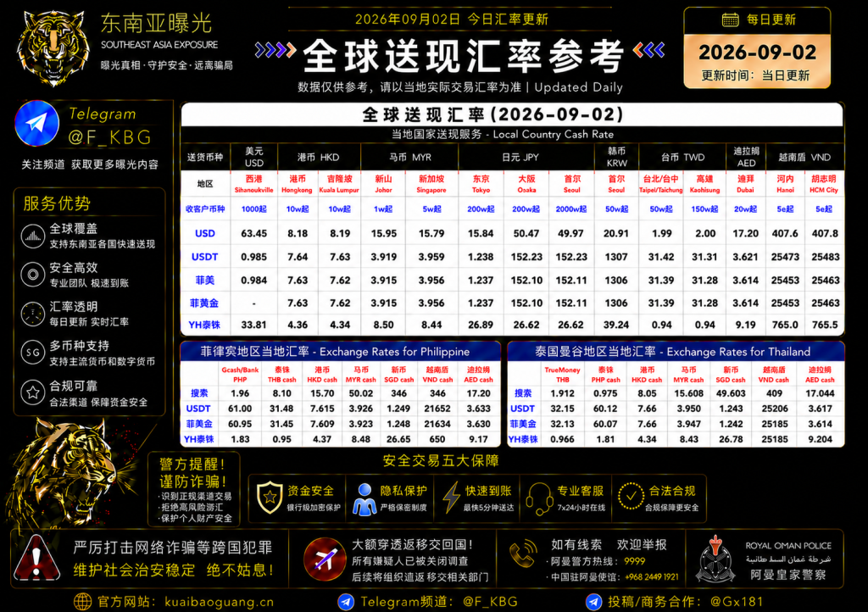Click the 服务优势 section heading
Screen dimensions: 868x612
tap(57, 203)
